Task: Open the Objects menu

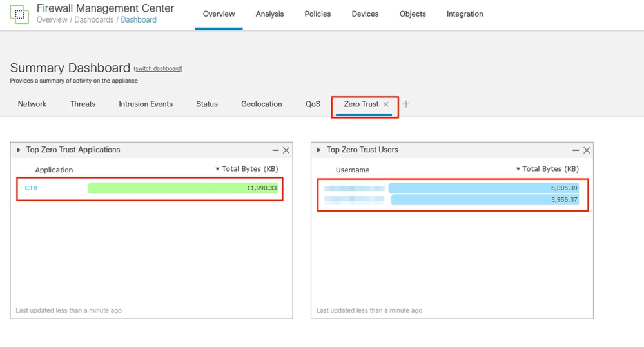Action: (413, 14)
